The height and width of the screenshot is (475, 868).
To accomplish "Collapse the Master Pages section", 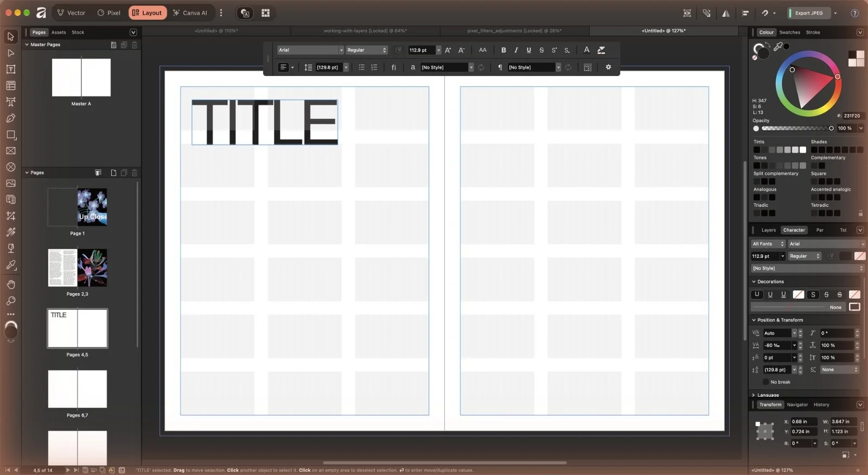I will pos(27,45).
